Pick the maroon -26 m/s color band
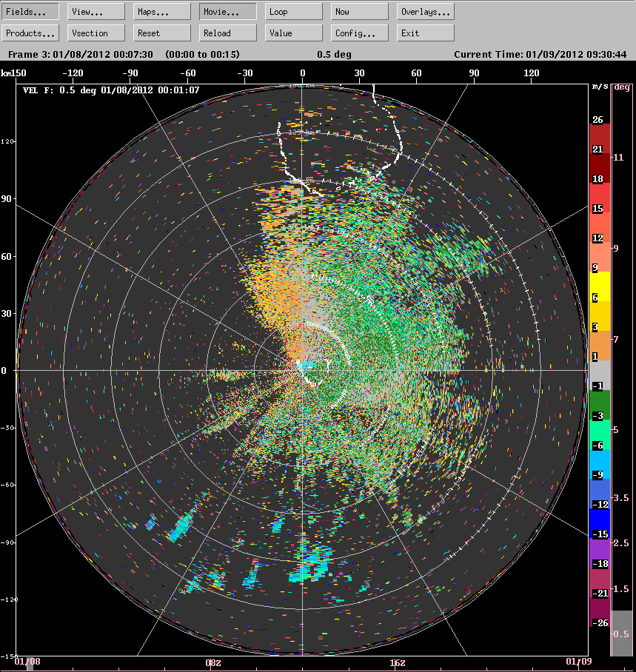This screenshot has height=672, width=636. (600, 612)
